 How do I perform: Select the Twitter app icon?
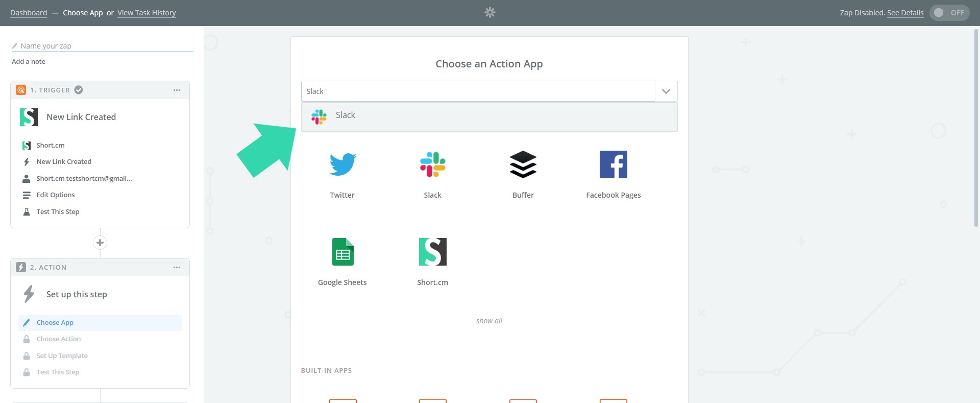[x=342, y=164]
